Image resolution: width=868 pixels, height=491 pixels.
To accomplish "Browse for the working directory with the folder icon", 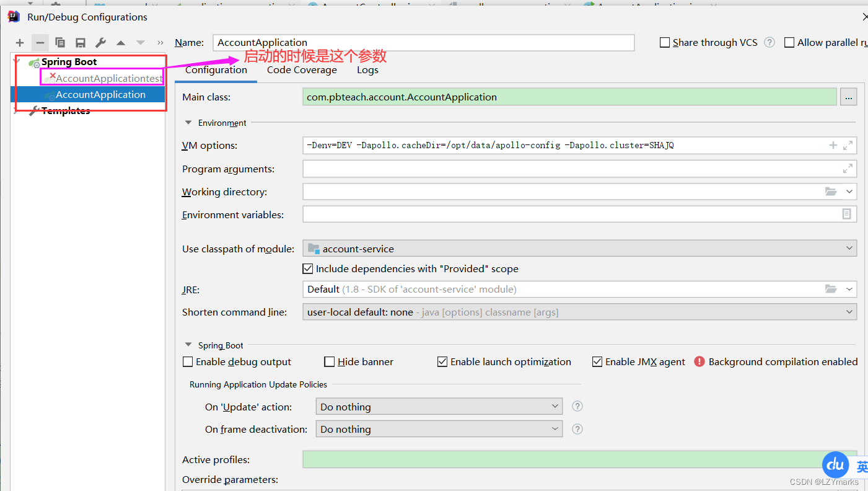I will click(831, 192).
